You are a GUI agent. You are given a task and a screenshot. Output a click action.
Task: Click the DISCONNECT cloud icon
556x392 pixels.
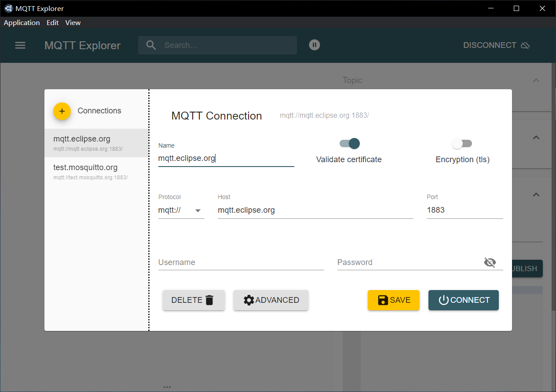(525, 45)
